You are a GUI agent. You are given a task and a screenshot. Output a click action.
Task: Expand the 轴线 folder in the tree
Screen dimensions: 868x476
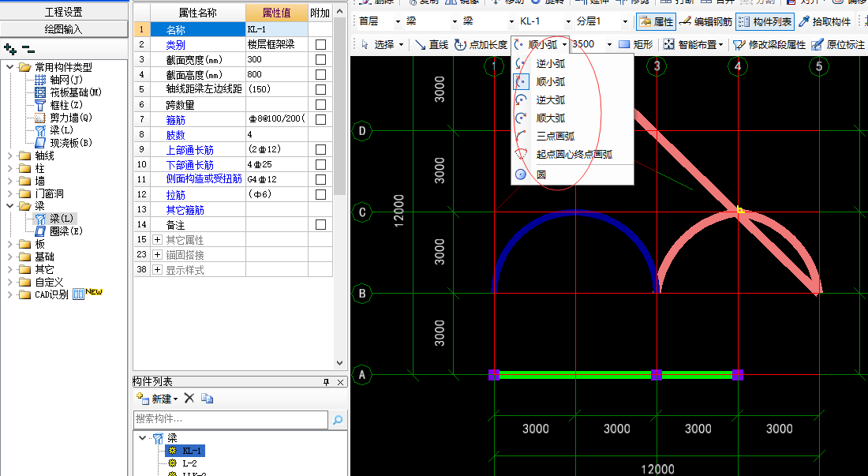coord(10,156)
